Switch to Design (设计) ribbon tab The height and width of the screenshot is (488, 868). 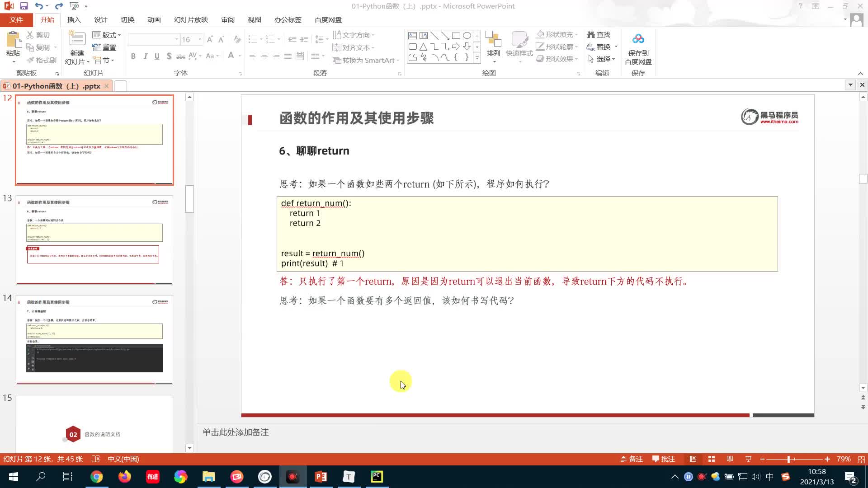click(x=100, y=19)
